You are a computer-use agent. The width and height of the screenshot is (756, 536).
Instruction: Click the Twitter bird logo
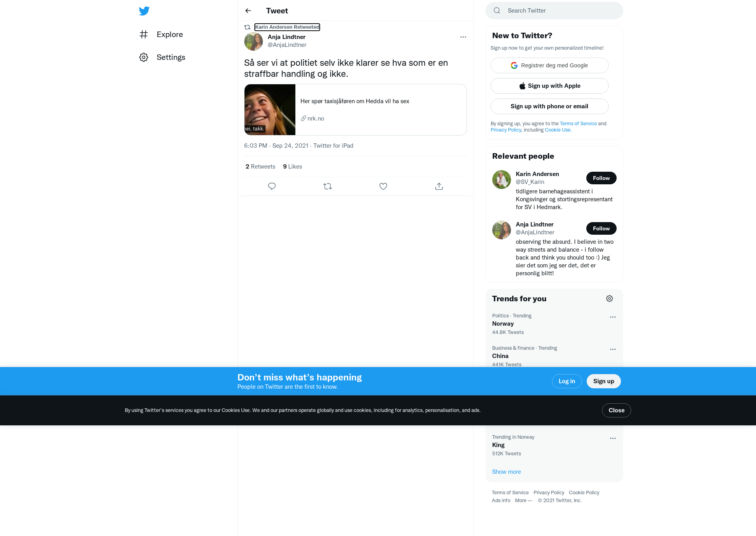pyautogui.click(x=144, y=11)
